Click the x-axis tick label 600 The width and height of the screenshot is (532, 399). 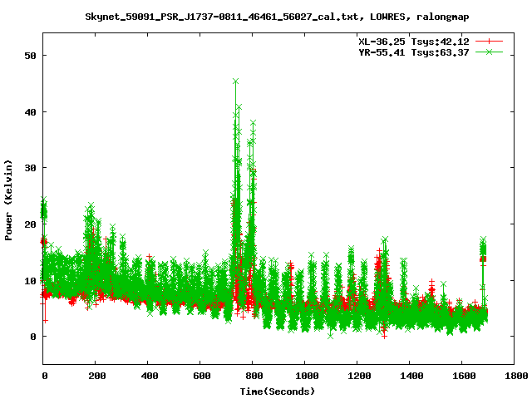coord(202,376)
